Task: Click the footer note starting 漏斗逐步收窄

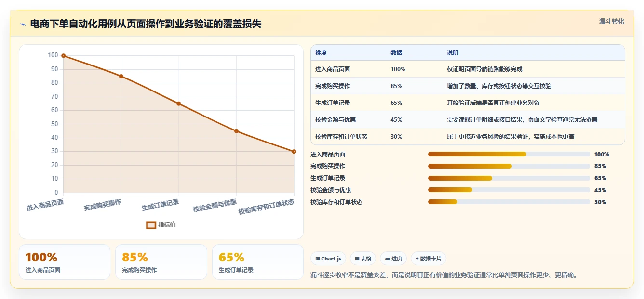Action: click(x=444, y=275)
